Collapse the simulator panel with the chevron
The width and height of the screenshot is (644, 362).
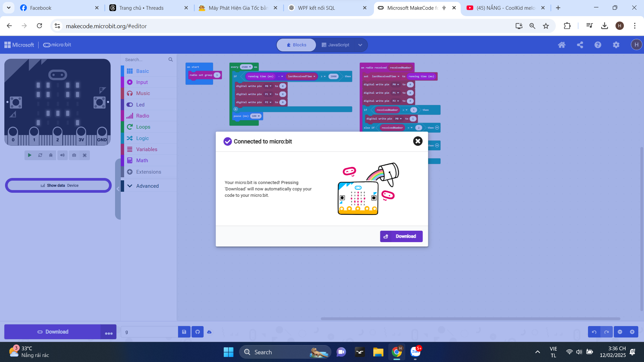point(118,189)
